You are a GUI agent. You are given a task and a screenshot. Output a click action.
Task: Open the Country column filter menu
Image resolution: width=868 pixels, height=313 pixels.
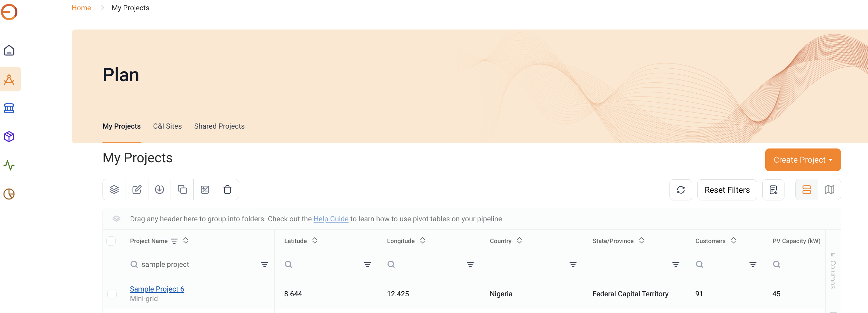point(573,265)
